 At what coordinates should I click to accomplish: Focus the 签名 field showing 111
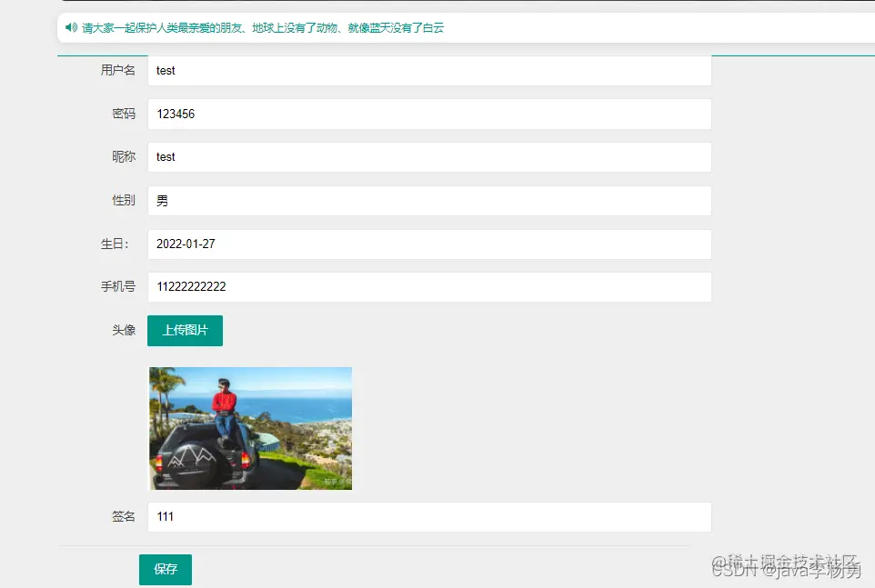point(429,517)
